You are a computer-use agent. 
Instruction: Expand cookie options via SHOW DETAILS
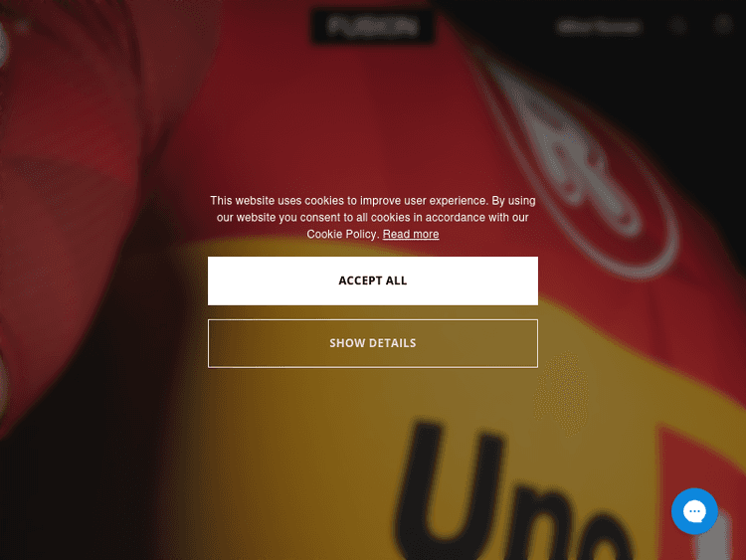(373, 343)
